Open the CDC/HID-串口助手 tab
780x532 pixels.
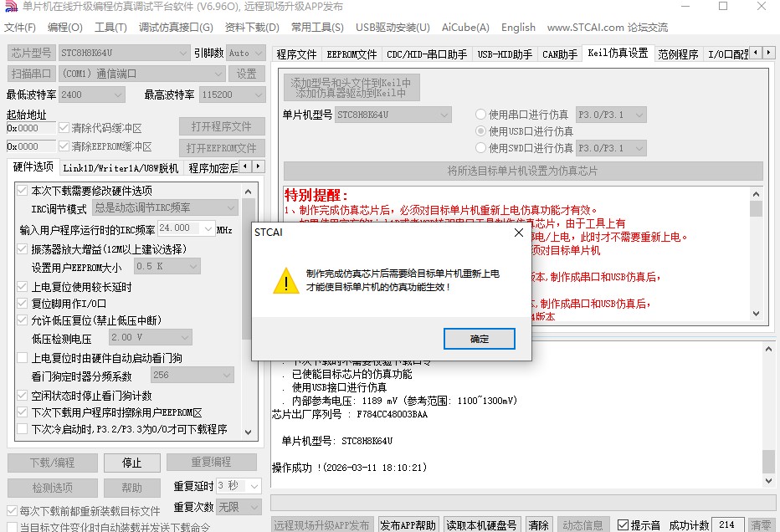click(427, 54)
